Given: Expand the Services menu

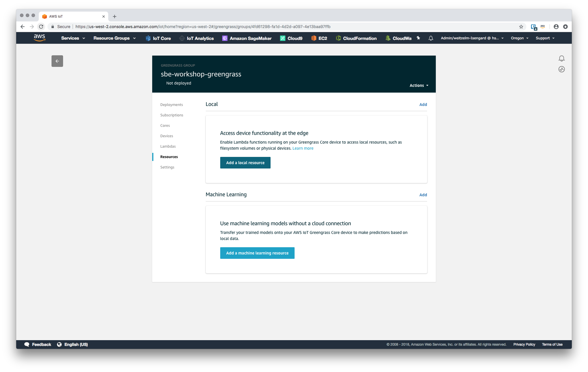Looking at the screenshot, I should pyautogui.click(x=73, y=38).
